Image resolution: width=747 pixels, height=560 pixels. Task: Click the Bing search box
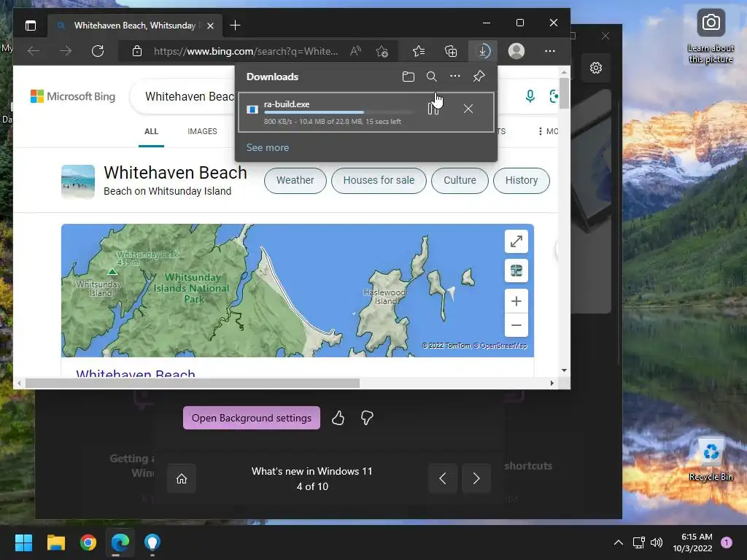click(189, 97)
